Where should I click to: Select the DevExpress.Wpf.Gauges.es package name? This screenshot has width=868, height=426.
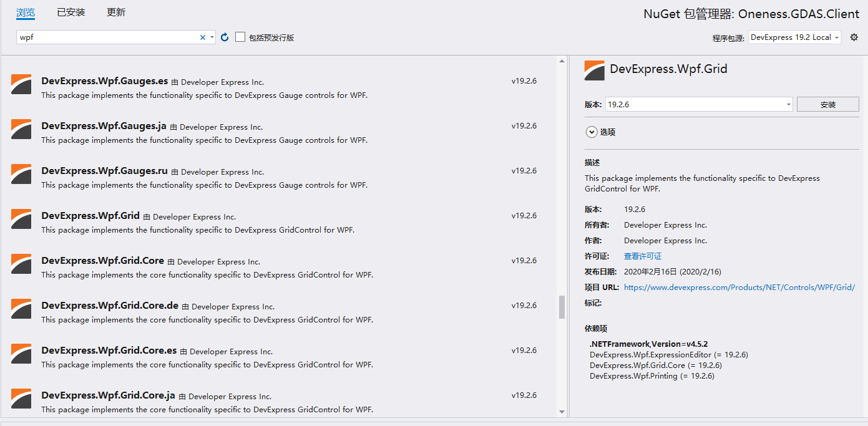click(105, 80)
